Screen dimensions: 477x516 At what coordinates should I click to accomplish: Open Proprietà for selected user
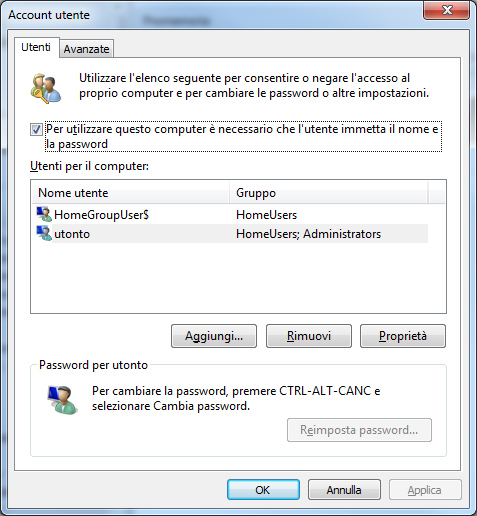coord(403,336)
